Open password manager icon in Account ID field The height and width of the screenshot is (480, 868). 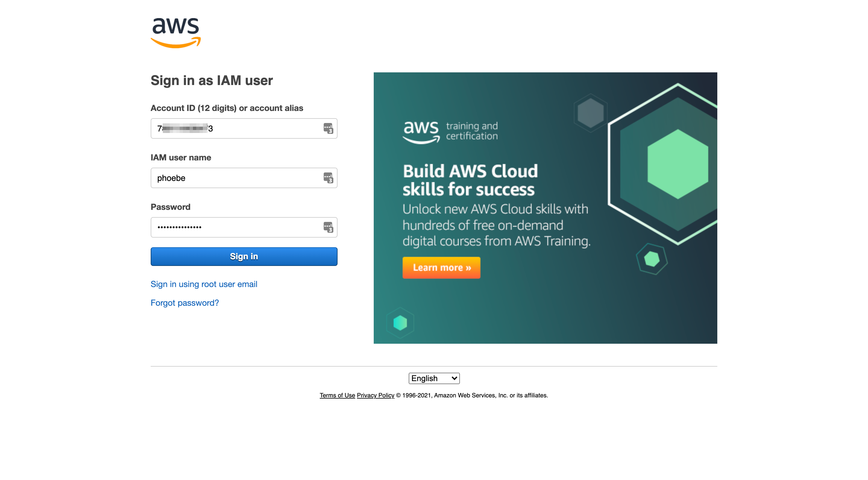pyautogui.click(x=328, y=128)
